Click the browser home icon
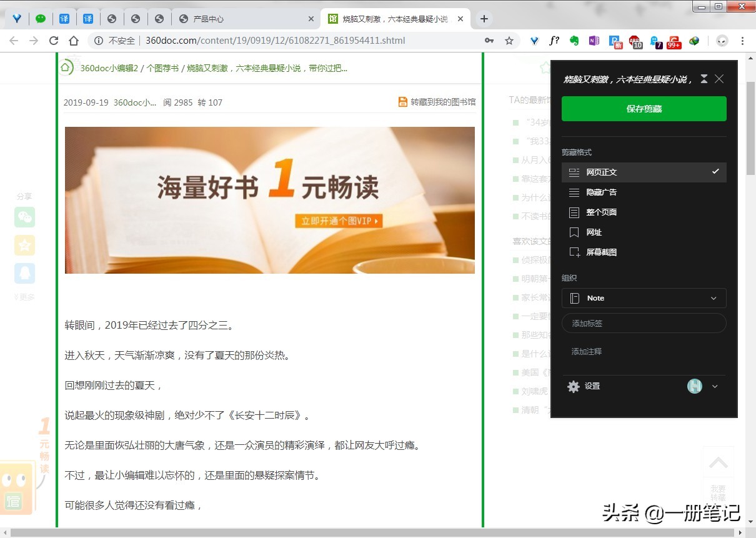Image resolution: width=756 pixels, height=538 pixels. [x=74, y=41]
